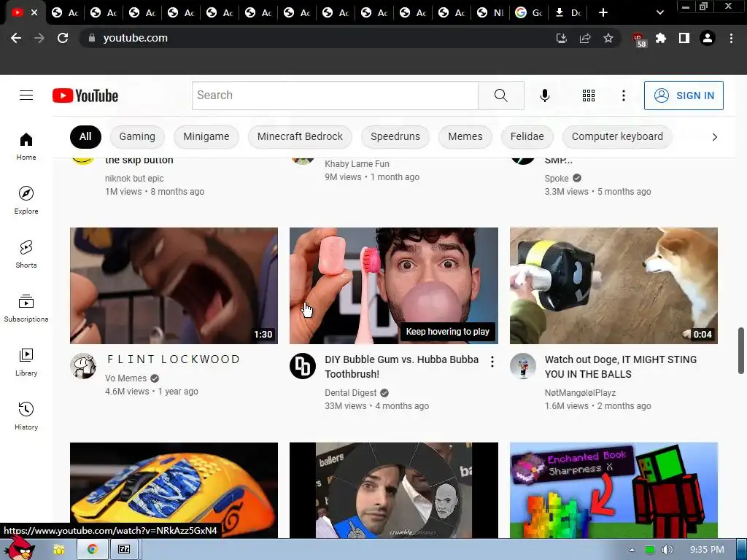Select the Speedruns filter chip
Image resolution: width=747 pixels, height=560 pixels.
395,136
